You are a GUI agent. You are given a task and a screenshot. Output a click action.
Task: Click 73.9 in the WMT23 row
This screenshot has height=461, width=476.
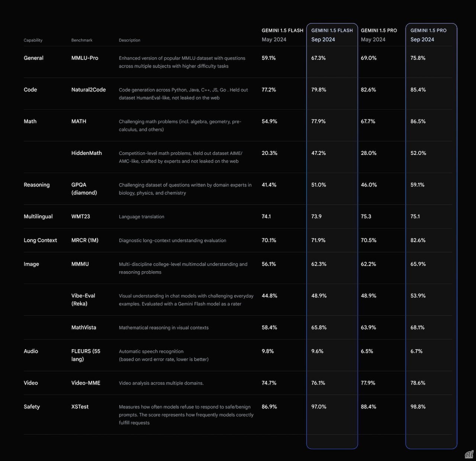coord(316,216)
